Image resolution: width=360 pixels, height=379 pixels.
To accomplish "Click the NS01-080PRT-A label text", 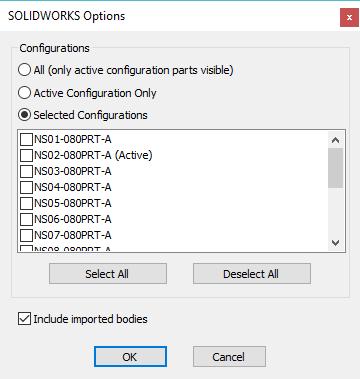I will tap(73, 139).
